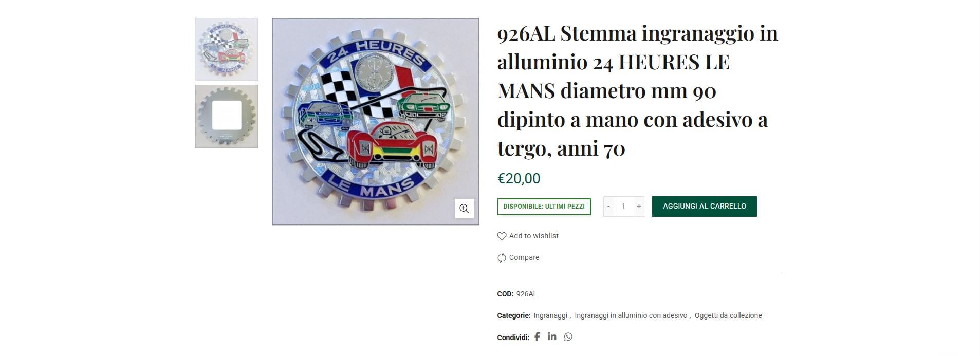The image size is (980, 356).
Task: Click the main Le Mans badge image
Action: 376,122
